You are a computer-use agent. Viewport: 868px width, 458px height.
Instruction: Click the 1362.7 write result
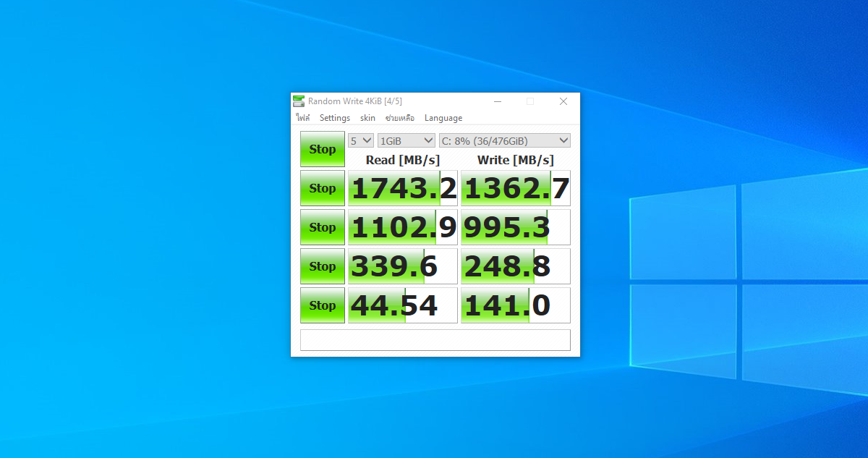coord(516,188)
